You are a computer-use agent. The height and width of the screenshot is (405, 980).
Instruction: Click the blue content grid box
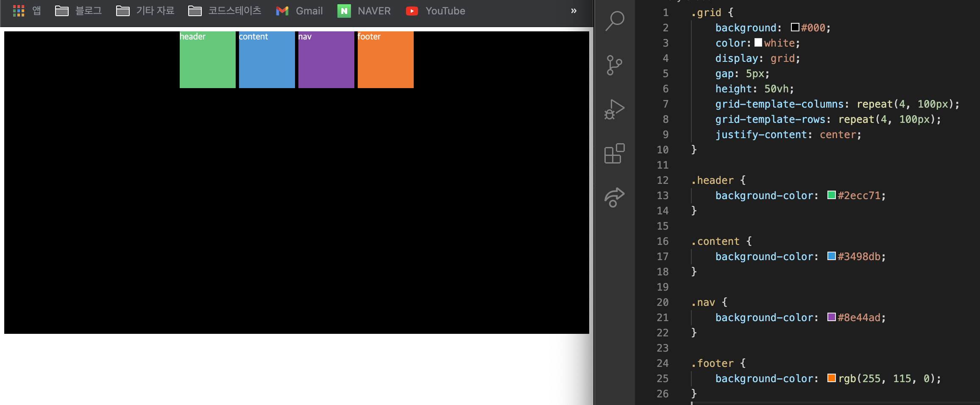[x=267, y=60]
